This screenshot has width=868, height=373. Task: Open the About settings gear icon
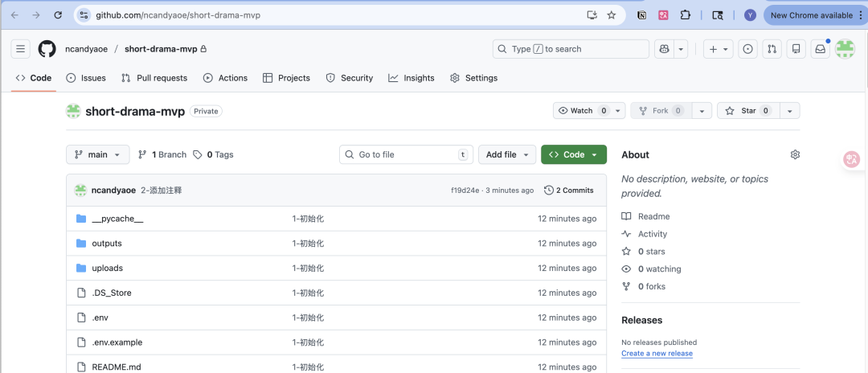tap(795, 154)
